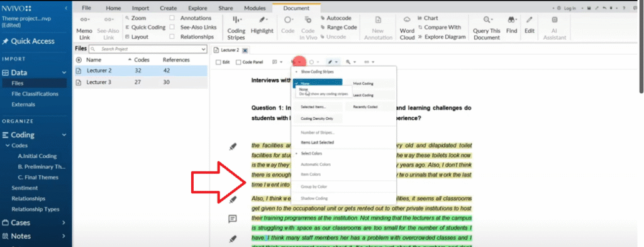This screenshot has height=247, width=644.
Task: Select the Lecturer 3 file row
Action: coord(140,82)
